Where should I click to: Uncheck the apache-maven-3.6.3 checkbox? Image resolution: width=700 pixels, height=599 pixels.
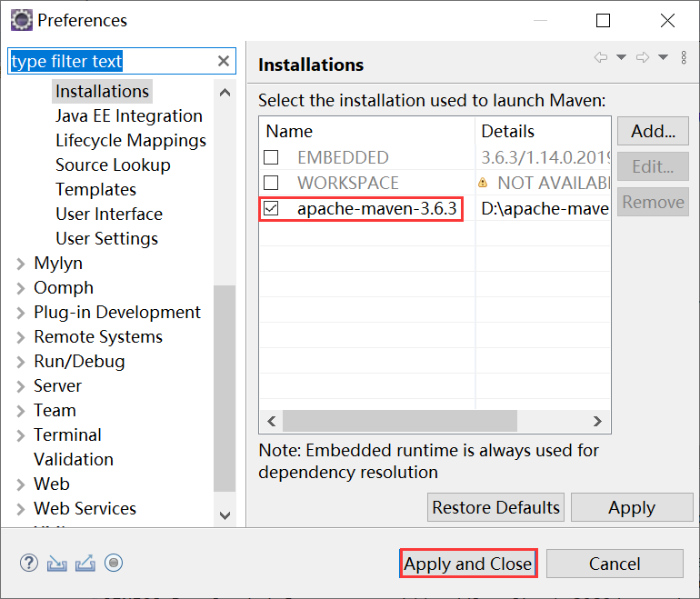click(x=271, y=208)
